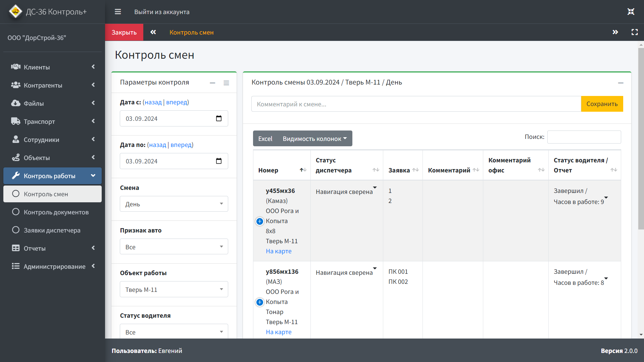Open the Статус водителя filter dropdown
644x362 pixels.
pyautogui.click(x=174, y=331)
